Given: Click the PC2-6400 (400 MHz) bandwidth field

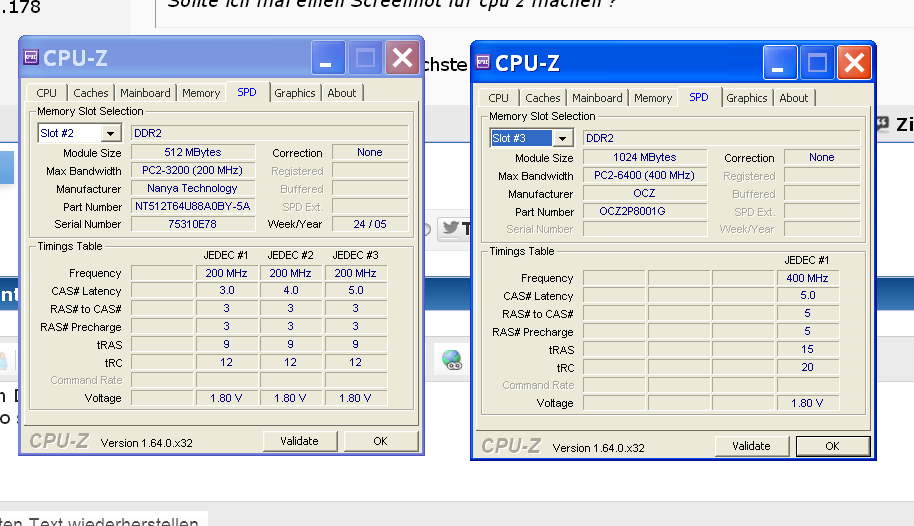Looking at the screenshot, I should tap(645, 176).
